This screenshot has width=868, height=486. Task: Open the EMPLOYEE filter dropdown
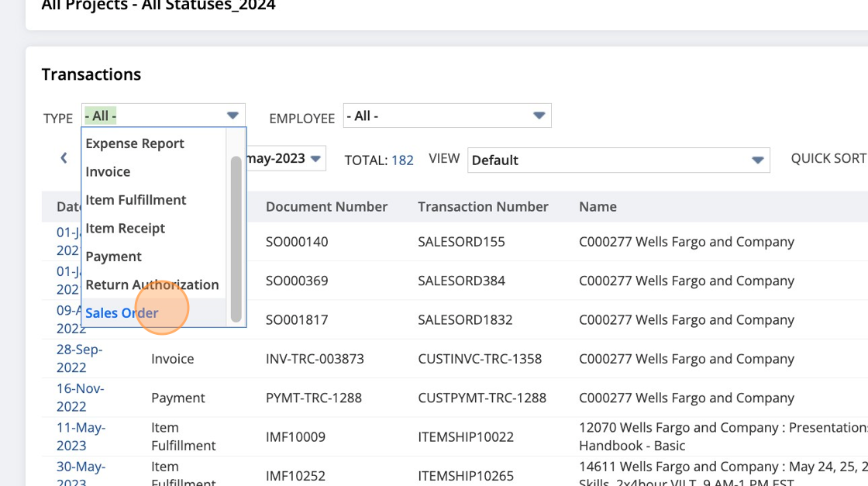(x=447, y=115)
